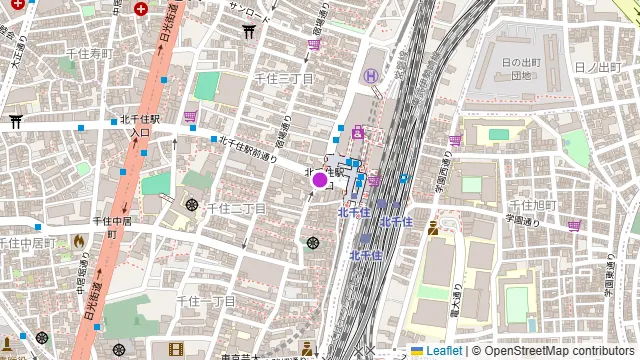Screen dimensions: 640x360
Task: Select the サンロード street label
Action: (249, 12)
